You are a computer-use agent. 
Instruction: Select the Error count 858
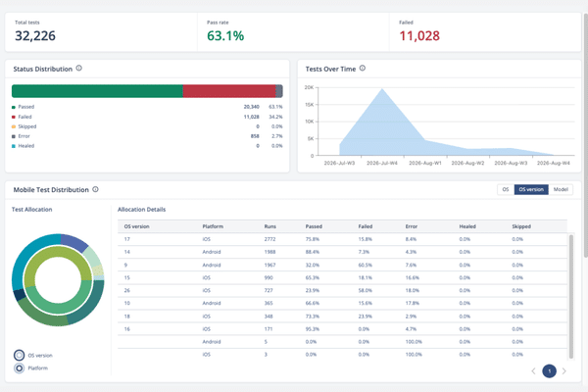pyautogui.click(x=255, y=136)
